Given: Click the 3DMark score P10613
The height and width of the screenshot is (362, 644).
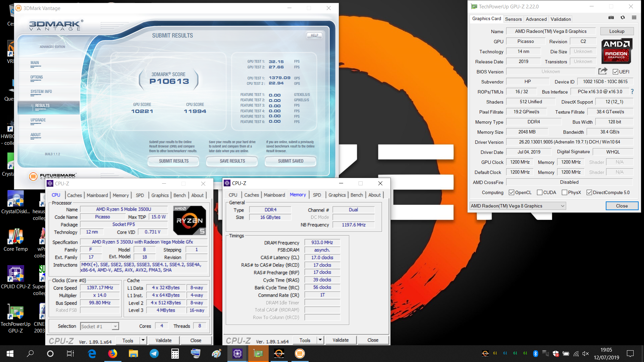Looking at the screenshot, I should coord(169,81).
